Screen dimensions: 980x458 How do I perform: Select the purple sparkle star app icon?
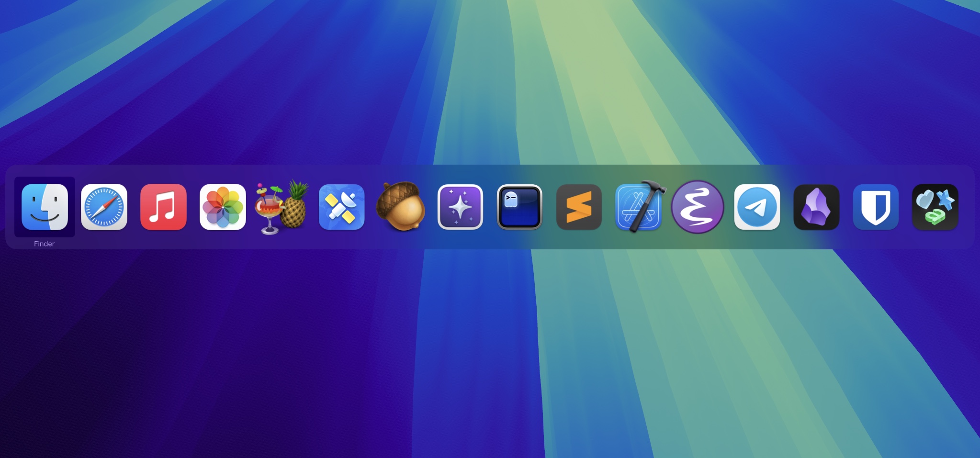click(460, 207)
